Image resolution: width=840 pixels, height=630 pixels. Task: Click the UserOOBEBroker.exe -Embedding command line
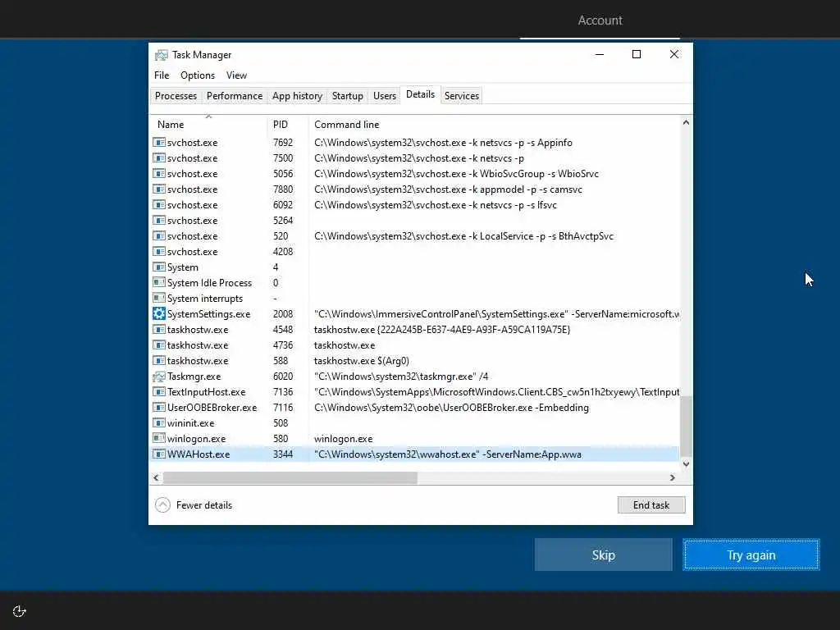tap(452, 408)
